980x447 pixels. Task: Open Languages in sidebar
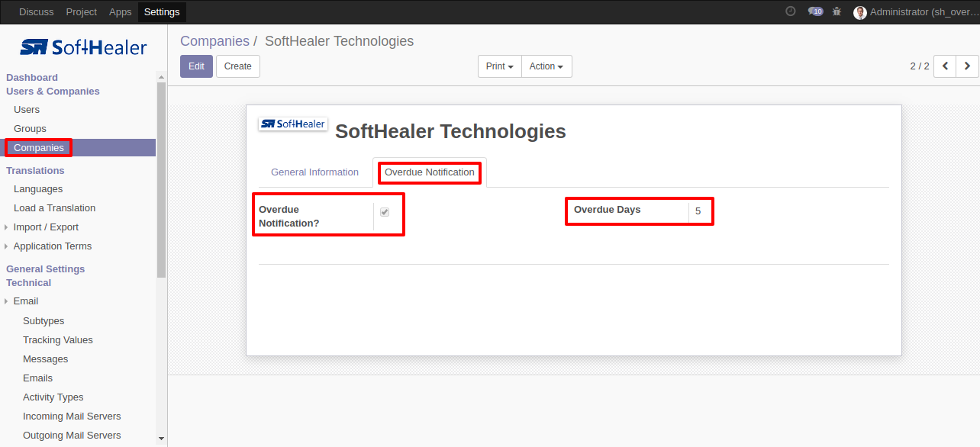tap(38, 189)
